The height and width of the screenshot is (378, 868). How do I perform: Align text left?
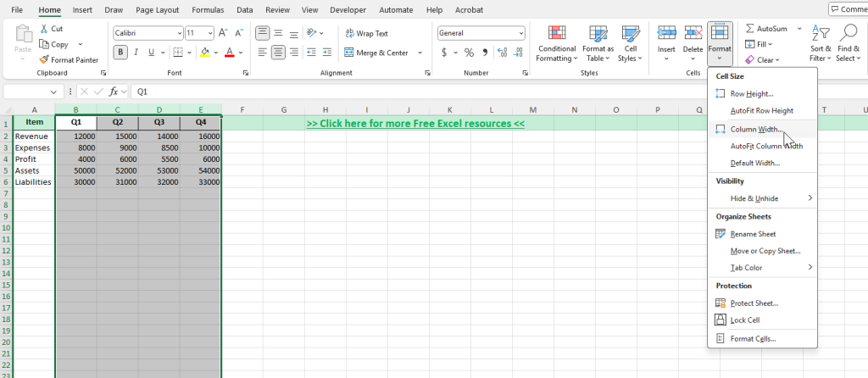[263, 53]
